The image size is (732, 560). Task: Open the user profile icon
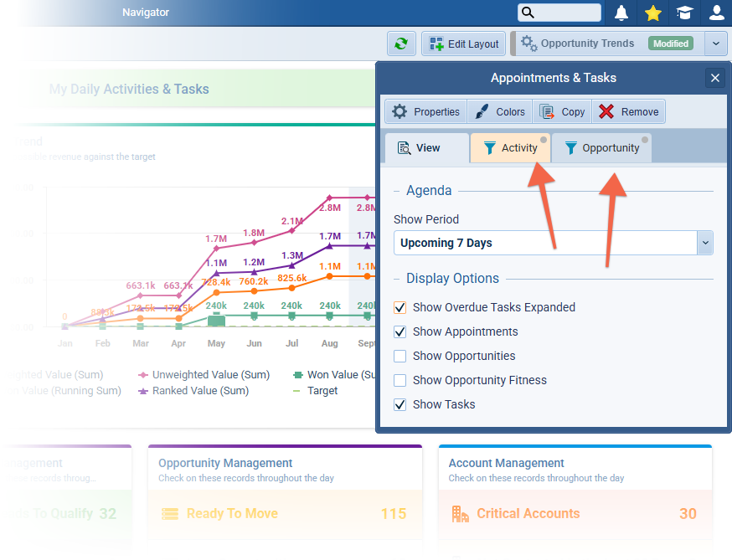[x=716, y=13]
